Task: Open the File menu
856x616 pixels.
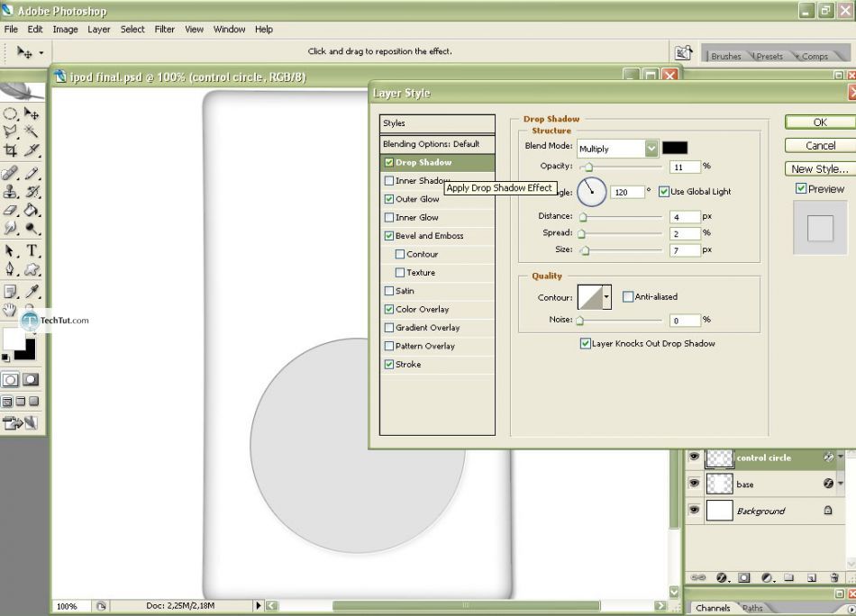Action: 11,30
